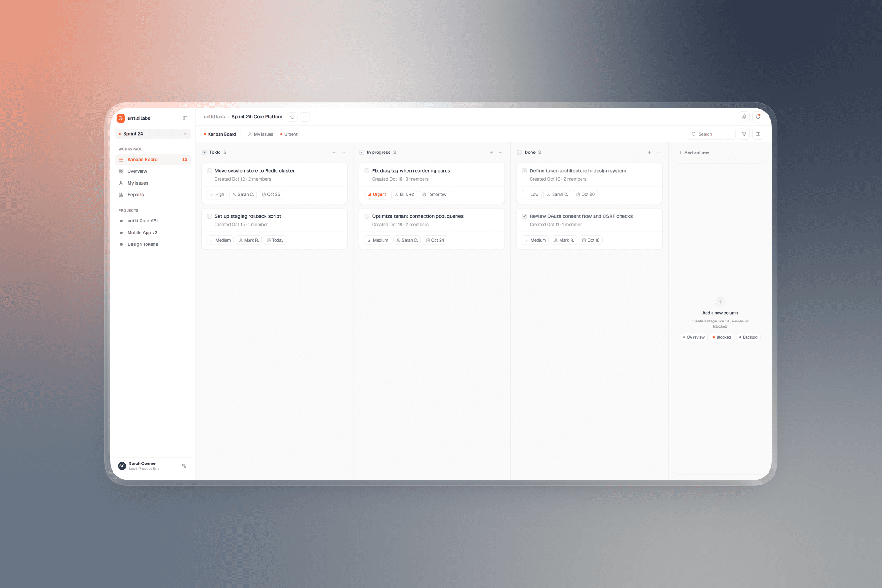Click the filter funnel icon
The height and width of the screenshot is (588, 882).
coord(744,134)
